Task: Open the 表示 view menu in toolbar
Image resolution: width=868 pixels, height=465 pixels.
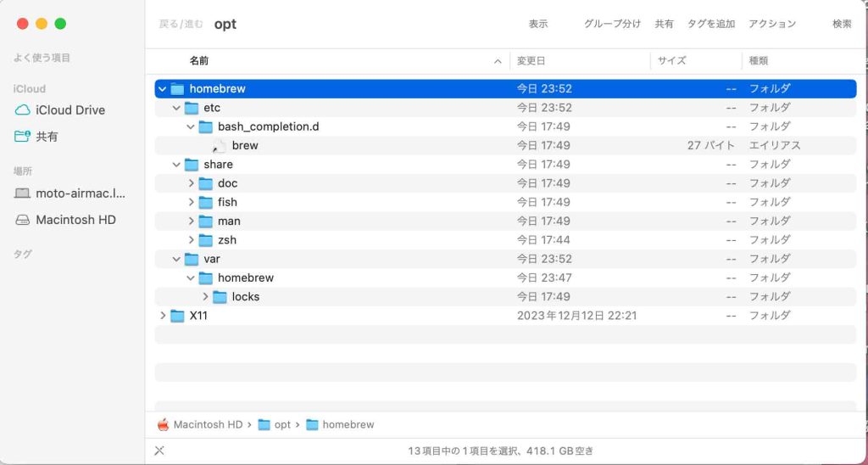Action: [538, 24]
